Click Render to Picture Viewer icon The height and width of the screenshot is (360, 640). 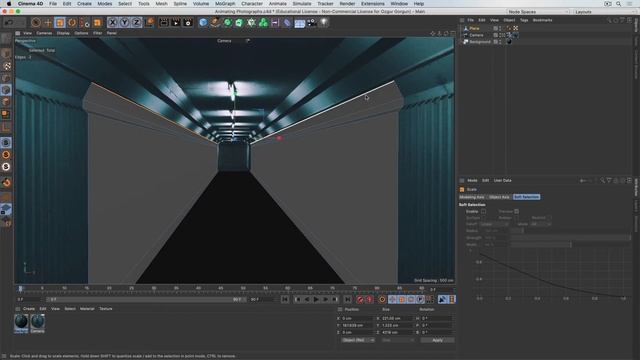tap(176, 22)
